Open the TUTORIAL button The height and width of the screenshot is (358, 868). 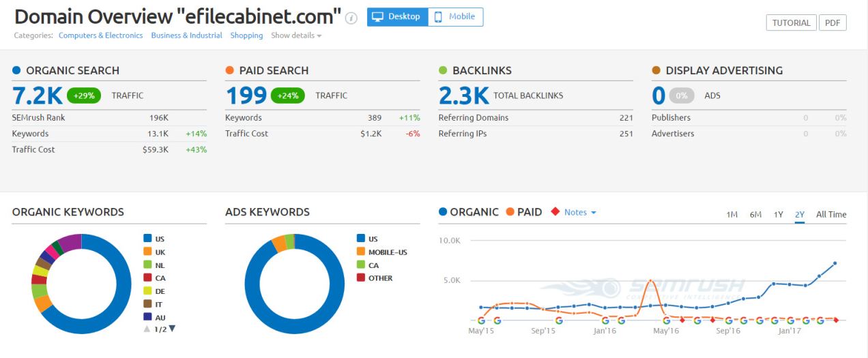(x=791, y=23)
